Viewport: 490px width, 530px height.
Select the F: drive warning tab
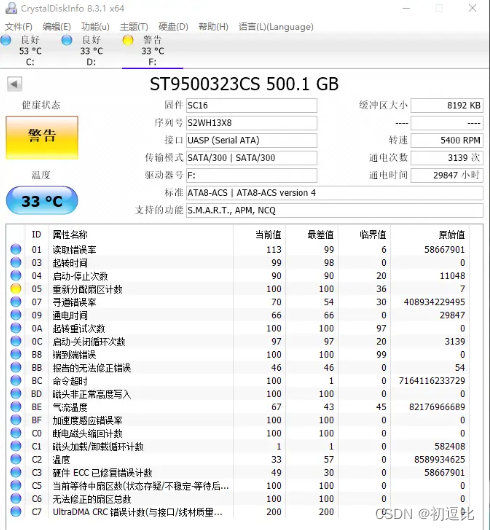click(x=152, y=51)
